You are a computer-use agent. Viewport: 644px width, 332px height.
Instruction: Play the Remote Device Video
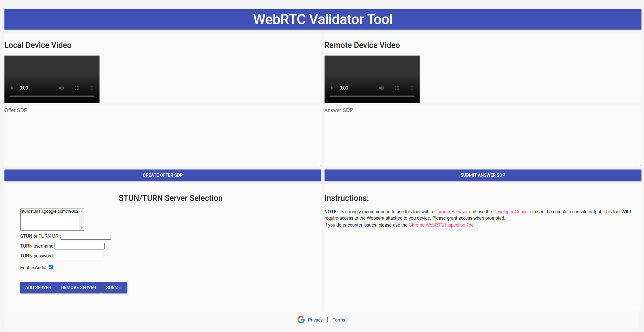(332, 88)
